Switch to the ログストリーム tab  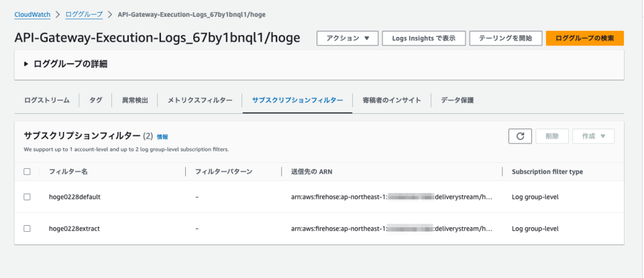click(x=47, y=100)
